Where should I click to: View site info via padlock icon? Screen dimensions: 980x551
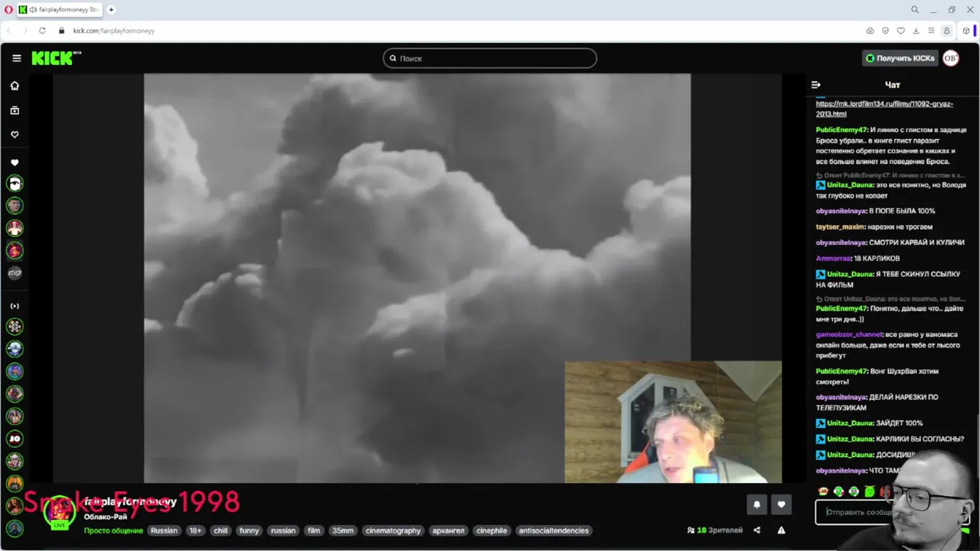(x=61, y=31)
